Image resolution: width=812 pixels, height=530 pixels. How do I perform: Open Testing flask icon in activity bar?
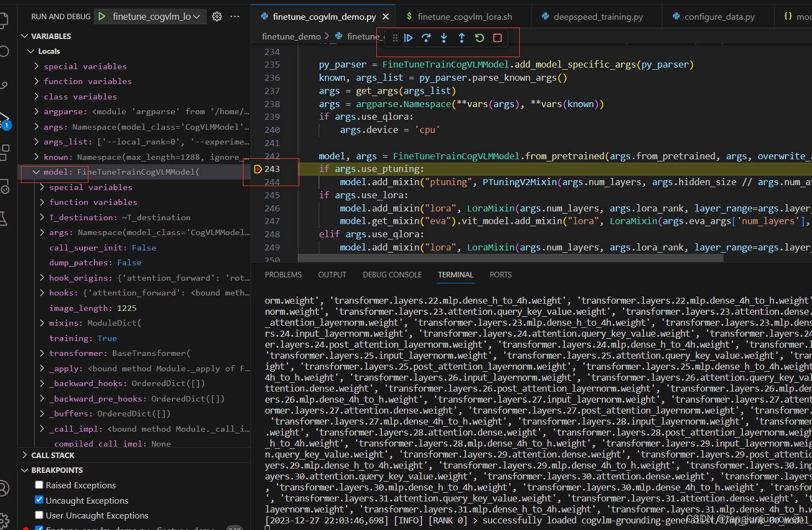point(3,218)
